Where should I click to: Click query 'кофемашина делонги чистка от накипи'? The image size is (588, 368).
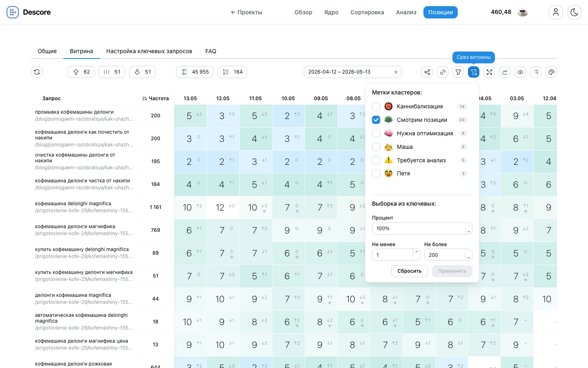point(82,181)
